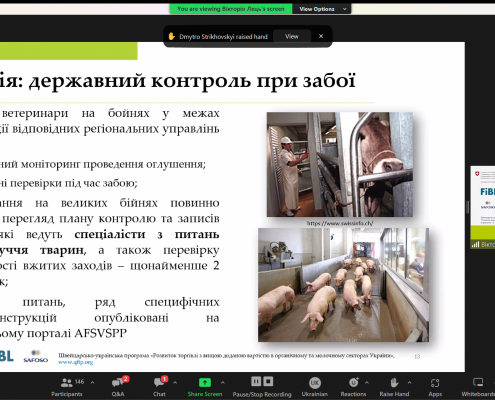495x400 pixels.
Task: Click the cow slaughterhouse photo
Action: click(340, 164)
